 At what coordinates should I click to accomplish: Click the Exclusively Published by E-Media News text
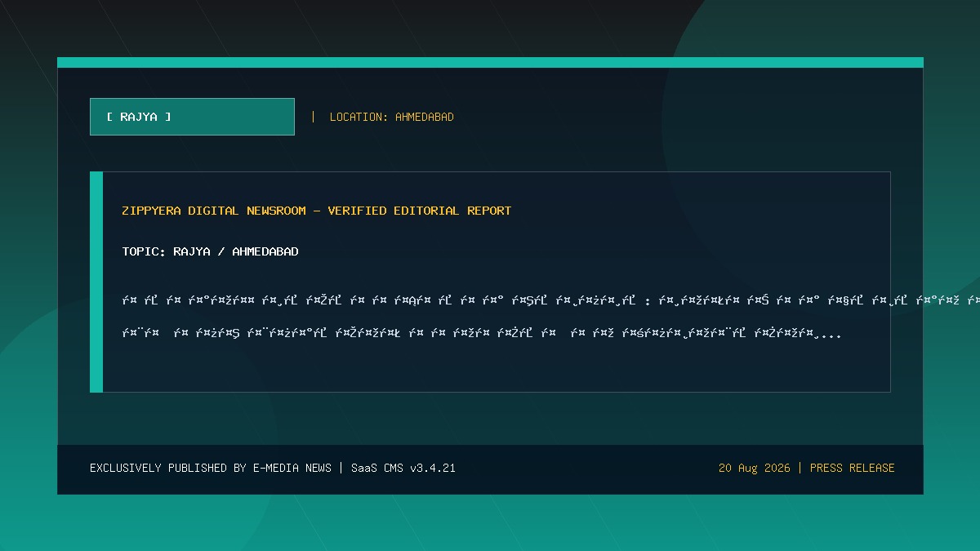211,468
